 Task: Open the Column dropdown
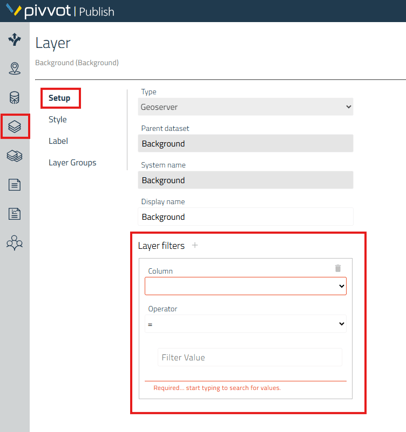245,286
